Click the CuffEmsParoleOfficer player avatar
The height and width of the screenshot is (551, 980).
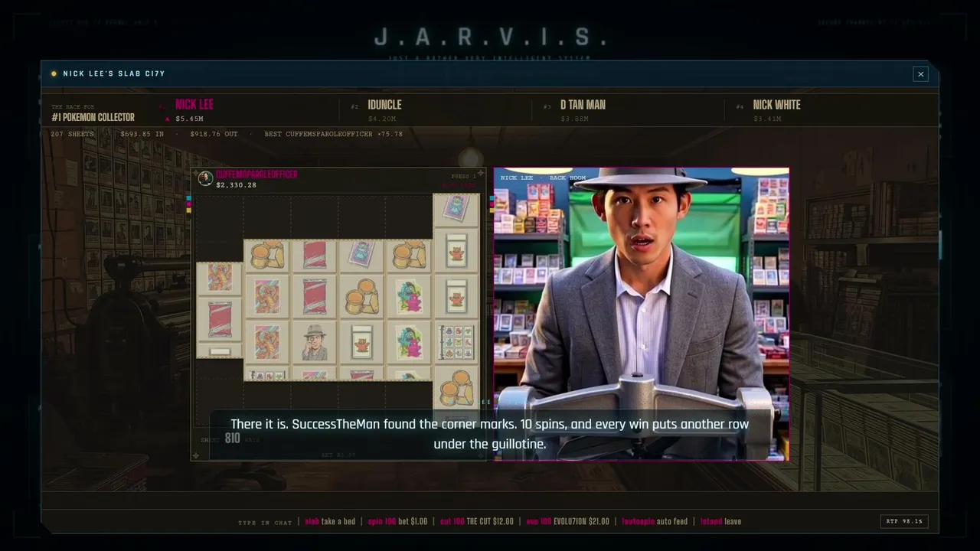205,179
